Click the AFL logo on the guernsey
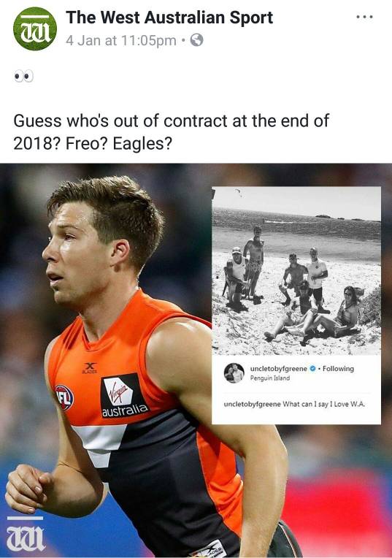392x558 pixels. [64, 397]
